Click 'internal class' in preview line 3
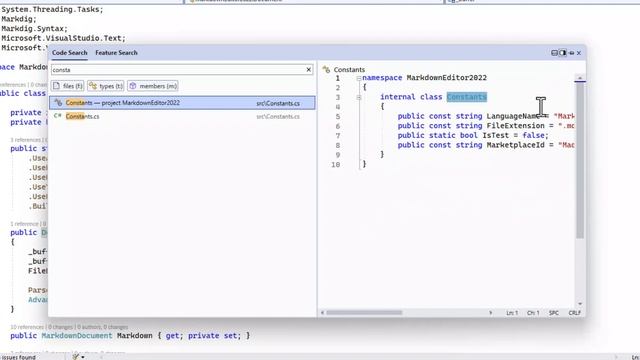640x360 pixels. 411,97
